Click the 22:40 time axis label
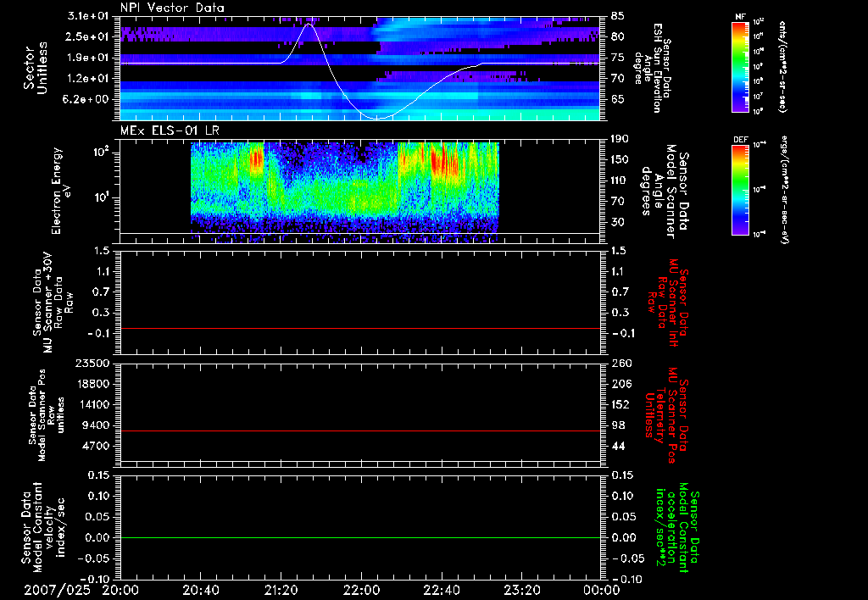Screen dimensions: 868x600 441,590
